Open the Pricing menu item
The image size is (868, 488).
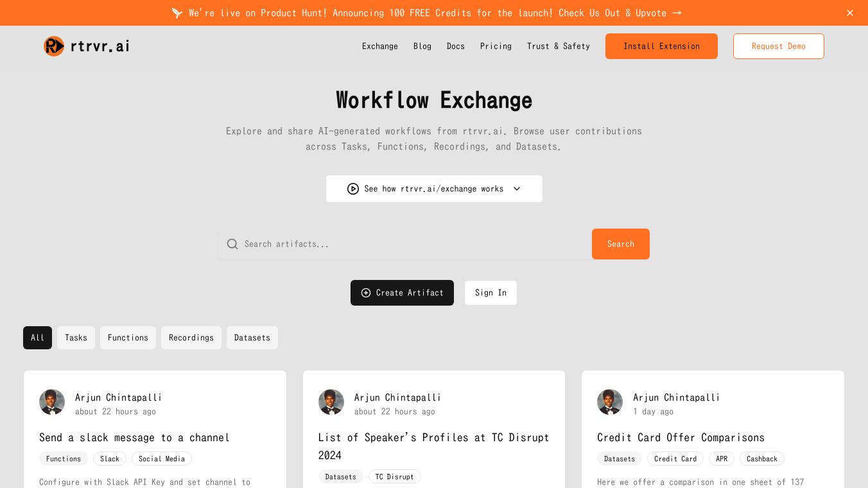496,46
